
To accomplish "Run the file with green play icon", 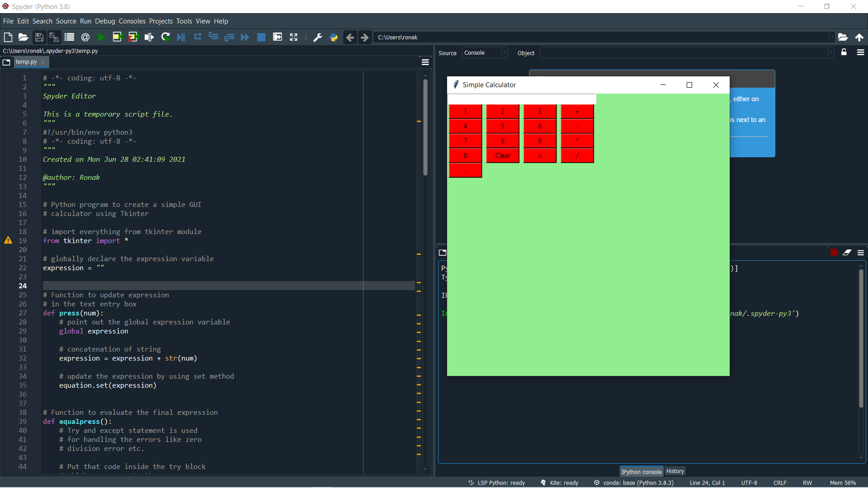I will coord(101,37).
